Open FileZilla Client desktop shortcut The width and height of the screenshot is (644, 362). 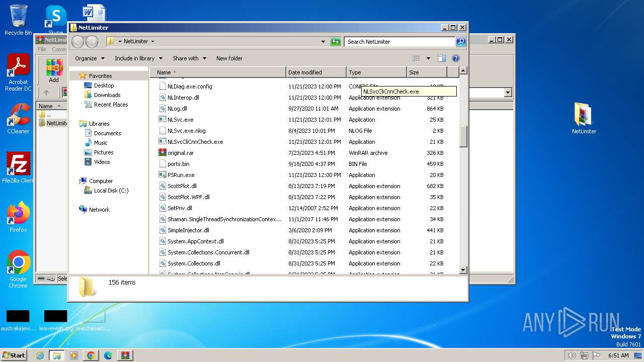coord(18,168)
